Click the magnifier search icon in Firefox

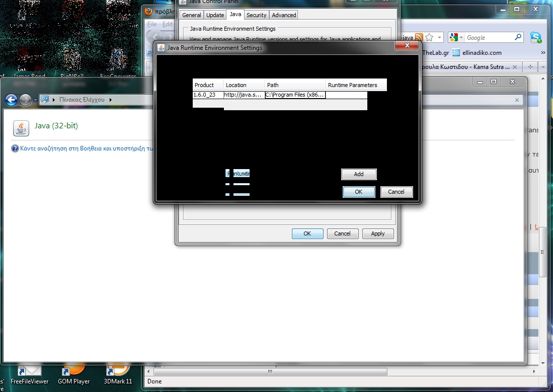pyautogui.click(x=518, y=37)
